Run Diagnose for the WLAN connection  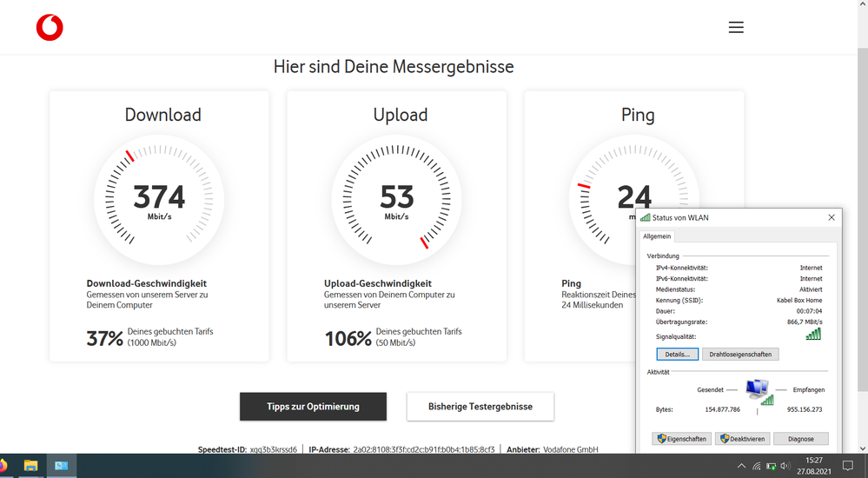coord(800,439)
